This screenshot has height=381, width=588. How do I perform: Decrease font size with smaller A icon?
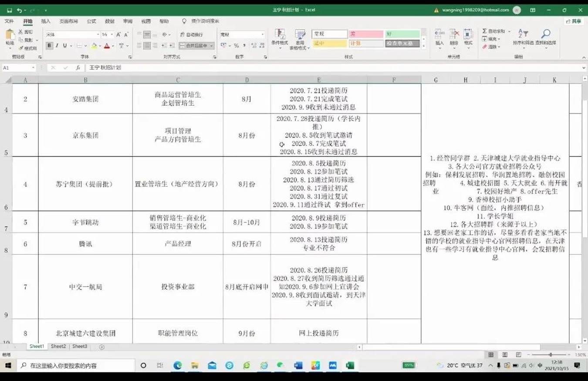(x=126, y=34)
